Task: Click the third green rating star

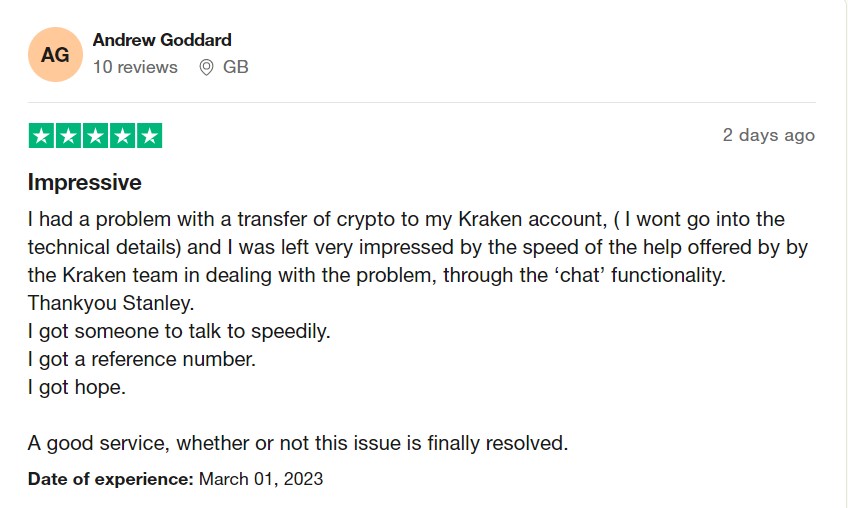Action: (x=95, y=135)
